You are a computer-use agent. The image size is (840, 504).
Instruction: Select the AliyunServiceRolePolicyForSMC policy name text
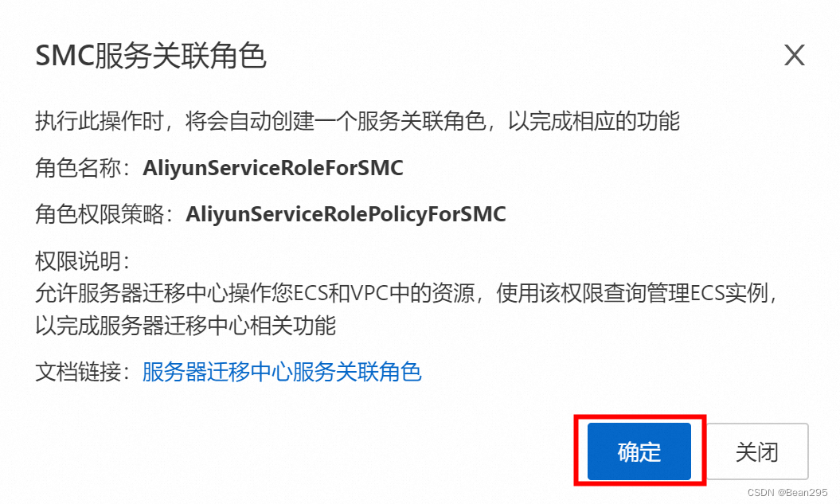tap(346, 214)
